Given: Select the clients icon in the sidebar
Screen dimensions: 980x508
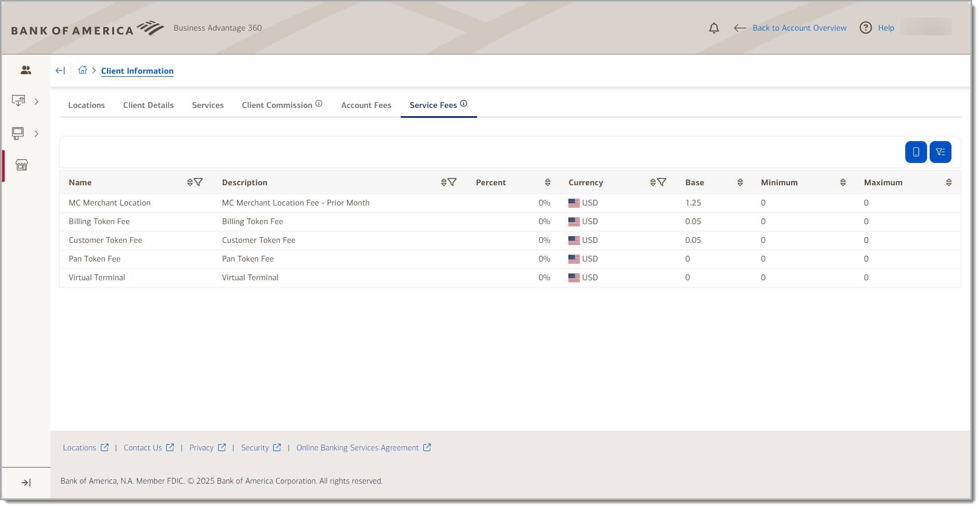Looking at the screenshot, I should (25, 70).
